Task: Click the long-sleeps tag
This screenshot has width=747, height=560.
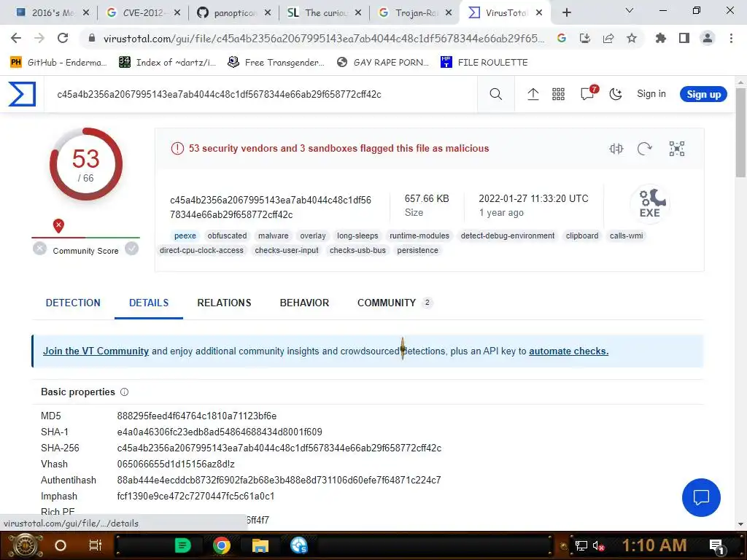Action: point(357,236)
